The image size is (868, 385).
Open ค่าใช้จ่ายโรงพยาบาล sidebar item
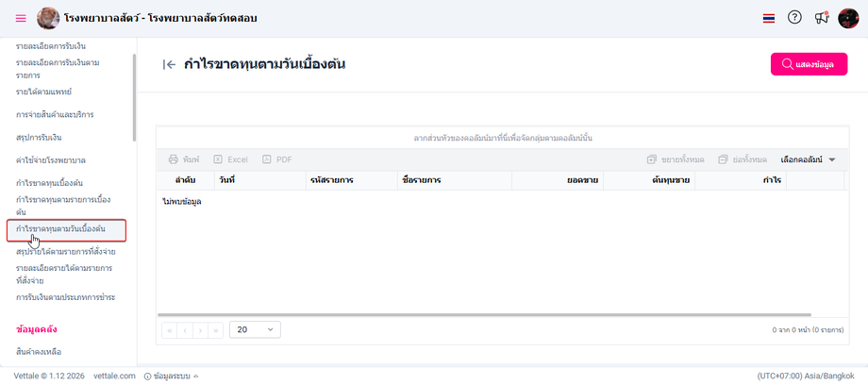[x=51, y=160]
